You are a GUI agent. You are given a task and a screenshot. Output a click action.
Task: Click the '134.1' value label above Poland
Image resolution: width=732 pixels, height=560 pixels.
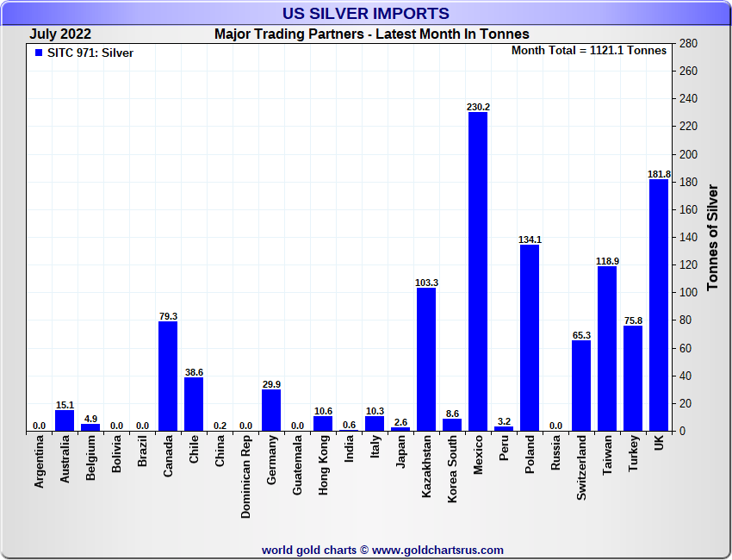coord(530,240)
